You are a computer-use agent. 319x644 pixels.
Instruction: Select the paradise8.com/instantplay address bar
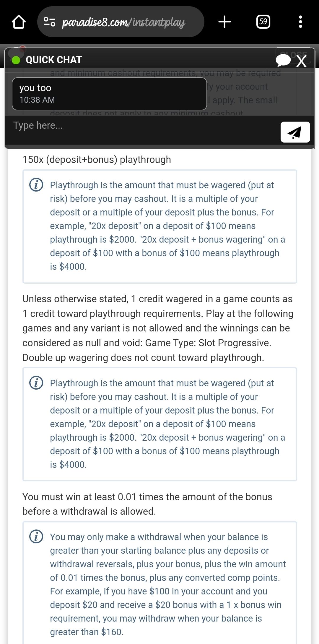coord(123,22)
